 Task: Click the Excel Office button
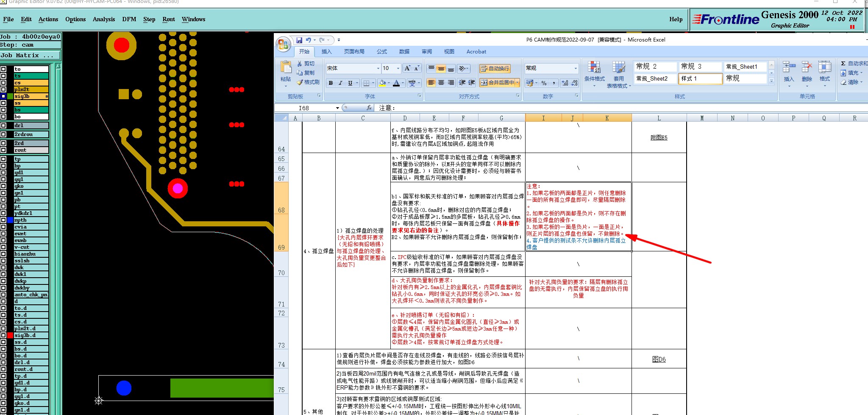(x=283, y=44)
